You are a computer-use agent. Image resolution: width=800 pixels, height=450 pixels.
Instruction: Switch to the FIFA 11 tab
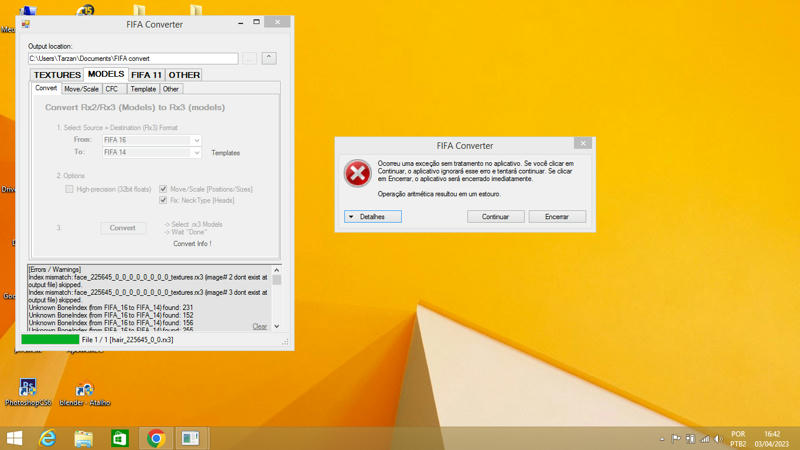[146, 75]
